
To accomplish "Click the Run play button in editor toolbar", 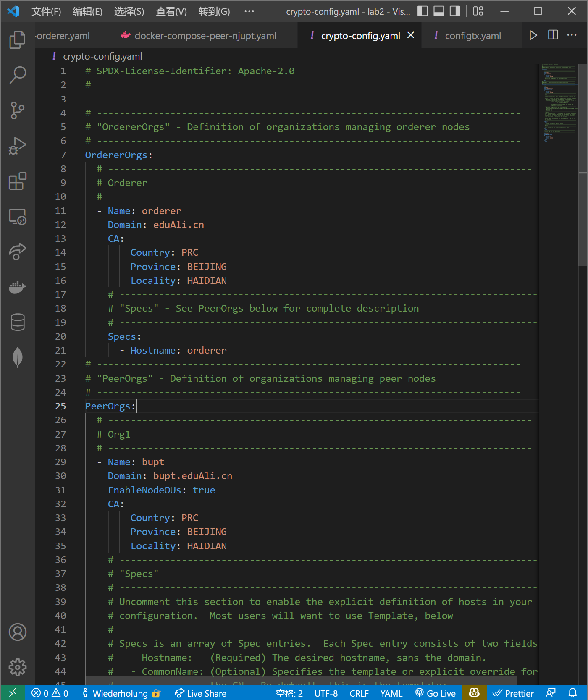I will pyautogui.click(x=533, y=35).
